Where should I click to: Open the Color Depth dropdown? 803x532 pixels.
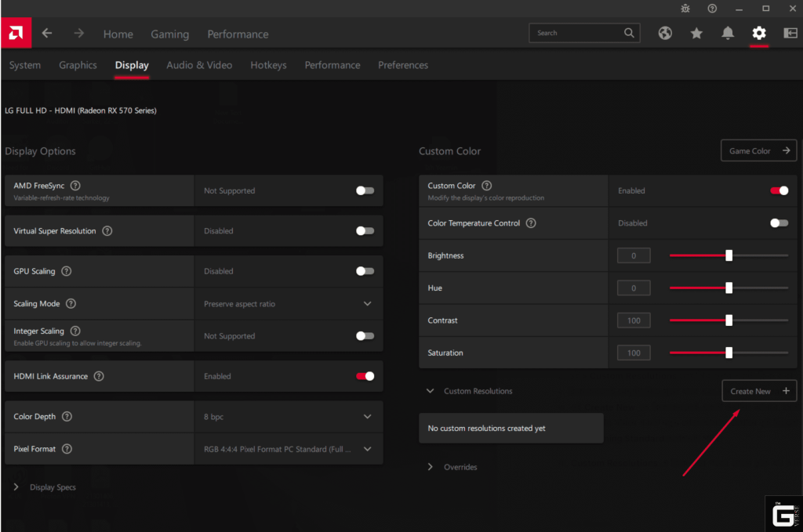(367, 416)
